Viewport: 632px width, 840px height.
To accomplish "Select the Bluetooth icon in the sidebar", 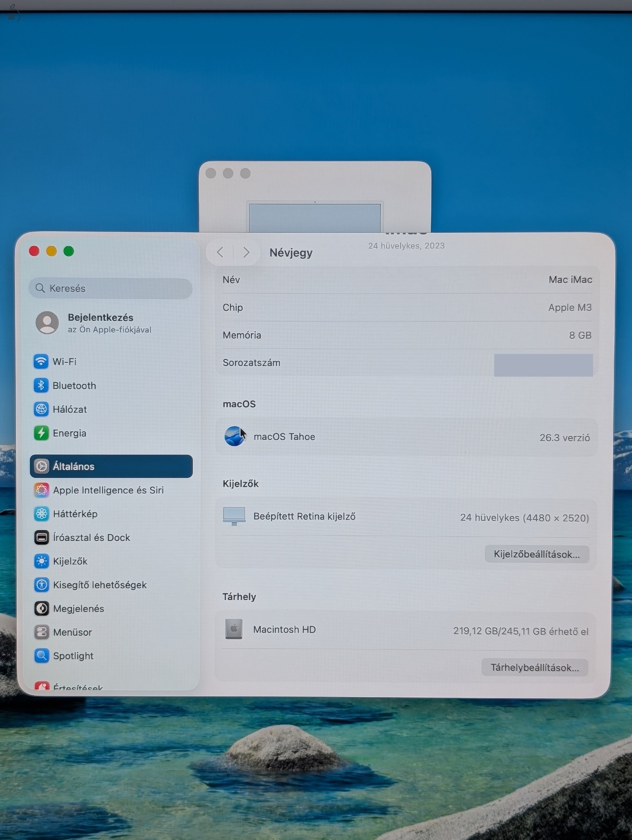I will coord(41,385).
